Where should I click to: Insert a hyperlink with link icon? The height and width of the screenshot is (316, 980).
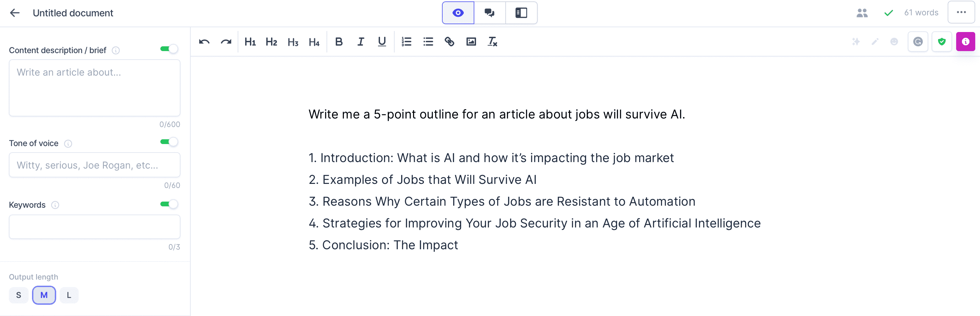click(x=449, y=42)
